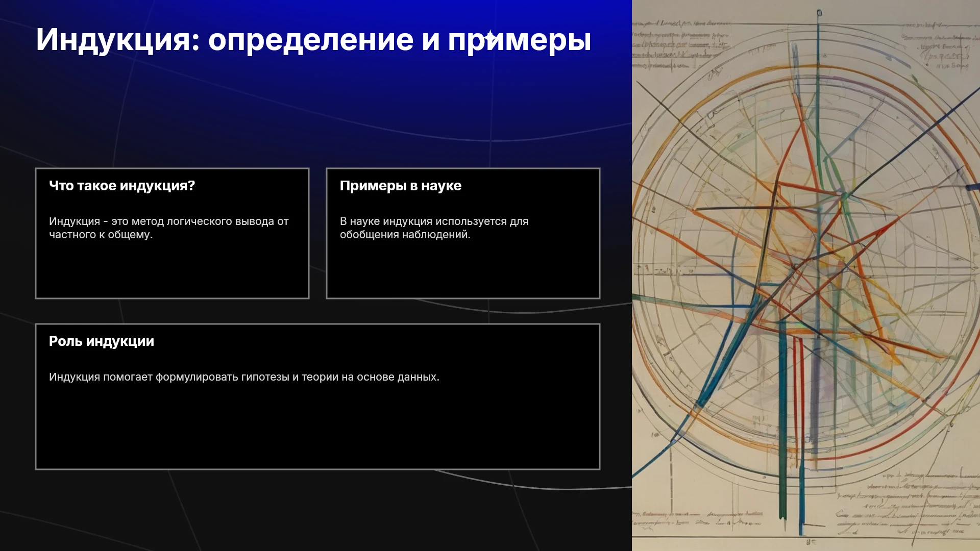This screenshot has height=551, width=980.
Task: Select the 'Примеры в науке' card box
Action: pyautogui.click(x=463, y=233)
